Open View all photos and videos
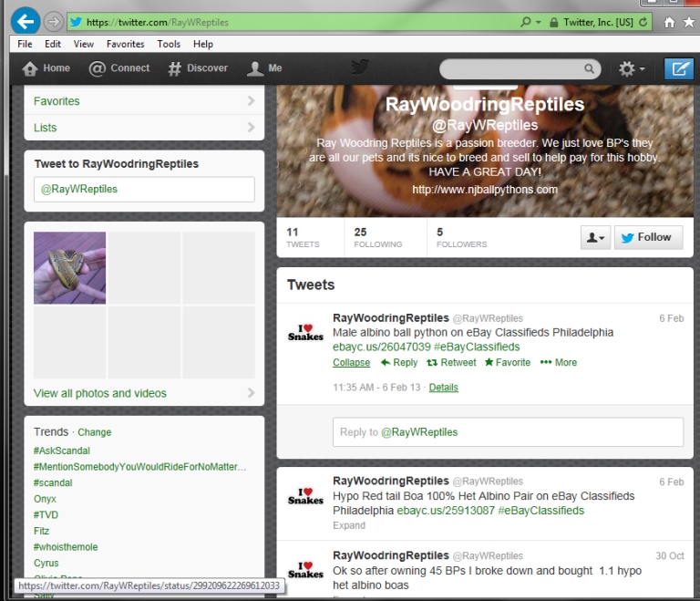 click(100, 393)
